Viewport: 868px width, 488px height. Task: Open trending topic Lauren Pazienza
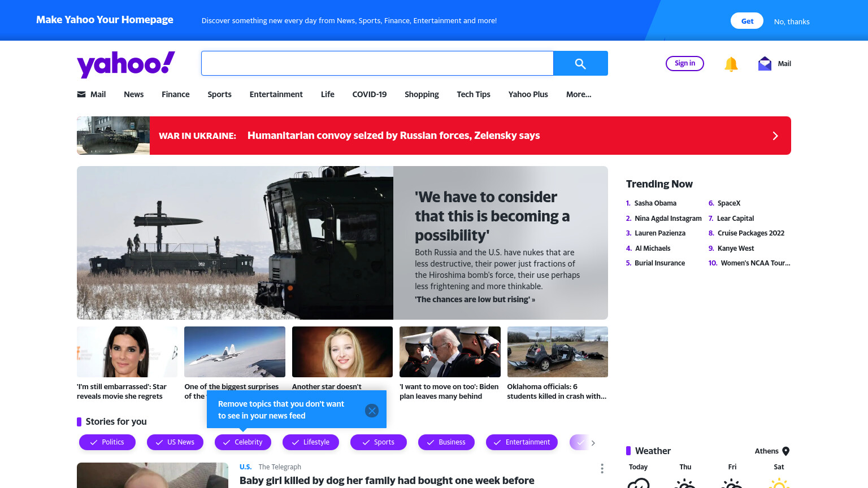coord(660,233)
